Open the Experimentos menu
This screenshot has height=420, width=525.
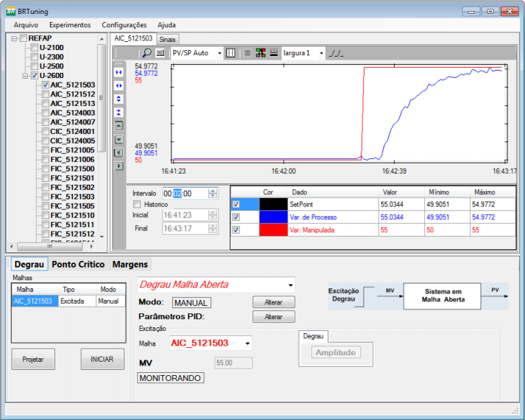click(x=70, y=25)
